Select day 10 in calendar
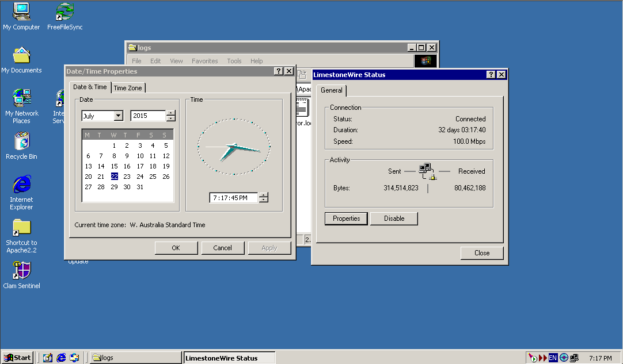Viewport: 623px width, 364px height. point(140,156)
